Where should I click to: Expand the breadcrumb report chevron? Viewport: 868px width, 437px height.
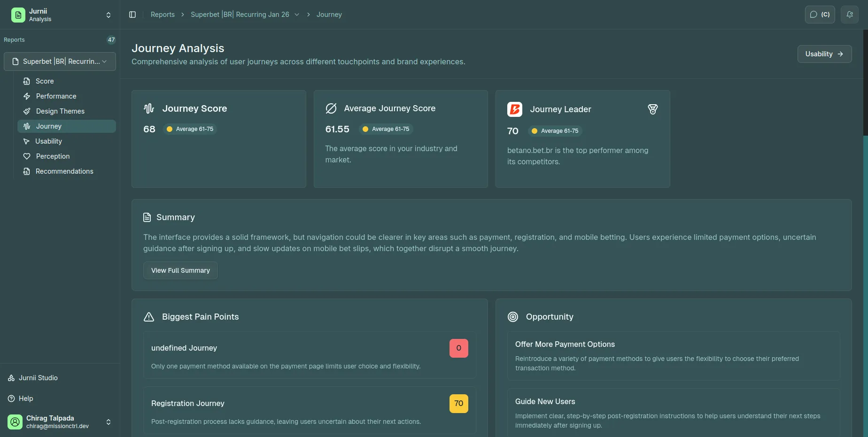tap(297, 15)
